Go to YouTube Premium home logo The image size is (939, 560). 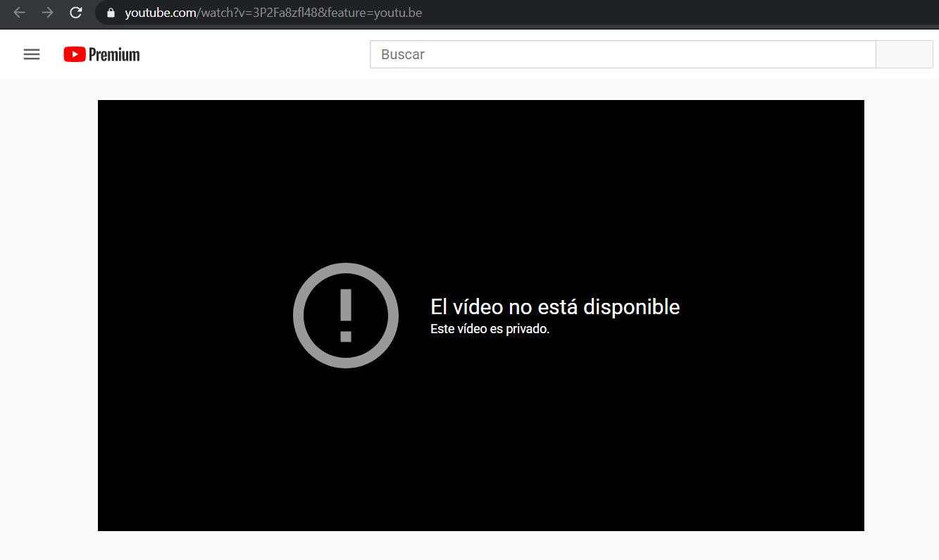(x=101, y=54)
